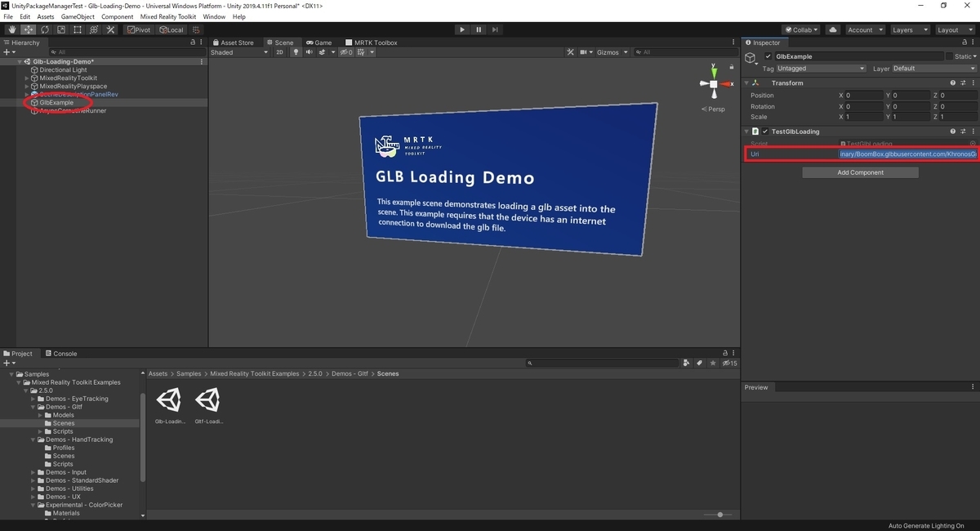Toggle scene visibility hidden objects icon

[x=346, y=52]
